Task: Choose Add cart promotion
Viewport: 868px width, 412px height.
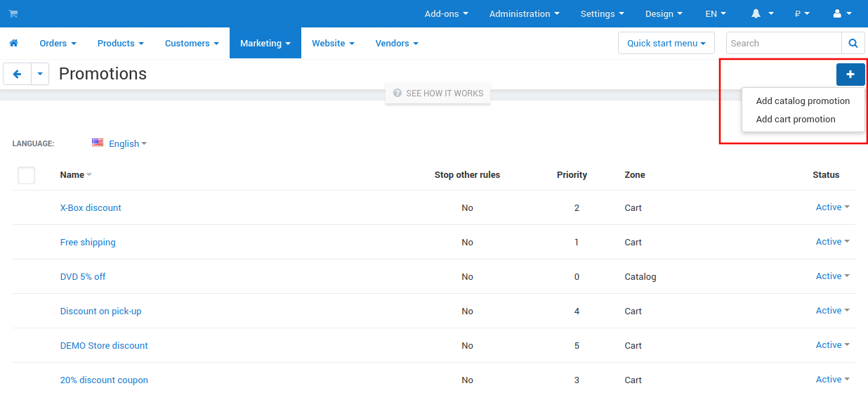Action: pos(796,120)
